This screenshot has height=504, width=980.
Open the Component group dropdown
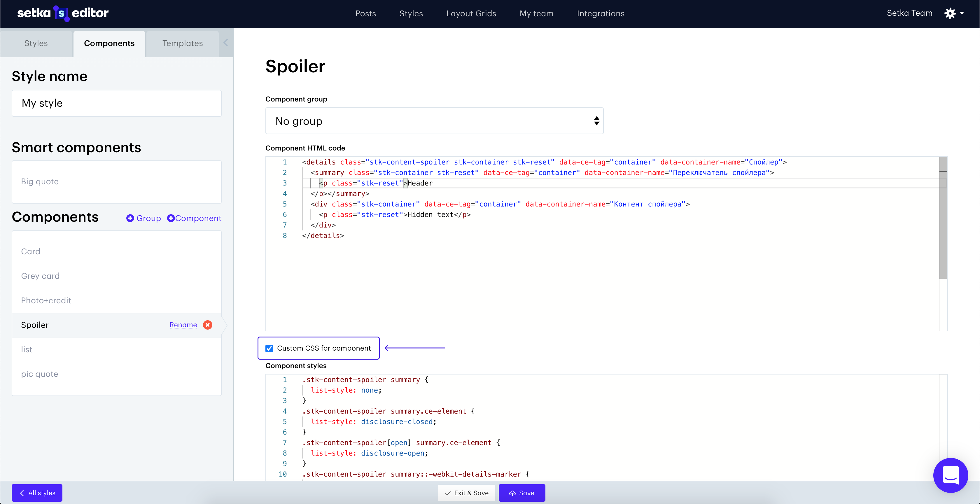(434, 120)
